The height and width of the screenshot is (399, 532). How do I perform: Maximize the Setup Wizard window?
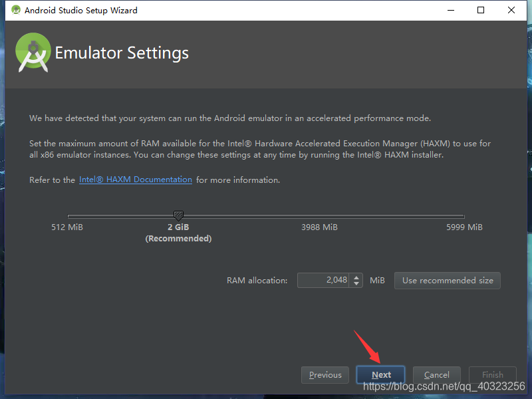coord(480,10)
